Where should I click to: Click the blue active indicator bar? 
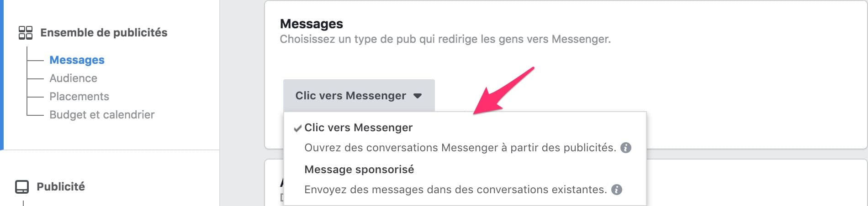(x=2, y=75)
